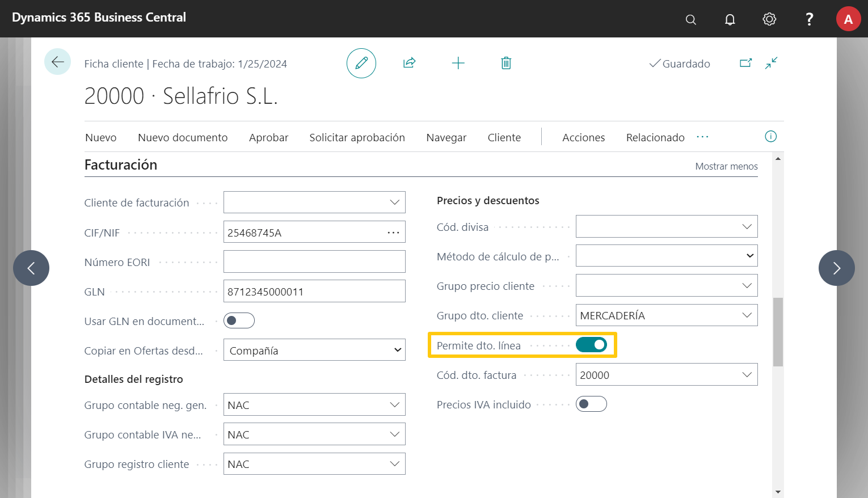
Task: Click the Mostrar menos link
Action: click(x=726, y=166)
